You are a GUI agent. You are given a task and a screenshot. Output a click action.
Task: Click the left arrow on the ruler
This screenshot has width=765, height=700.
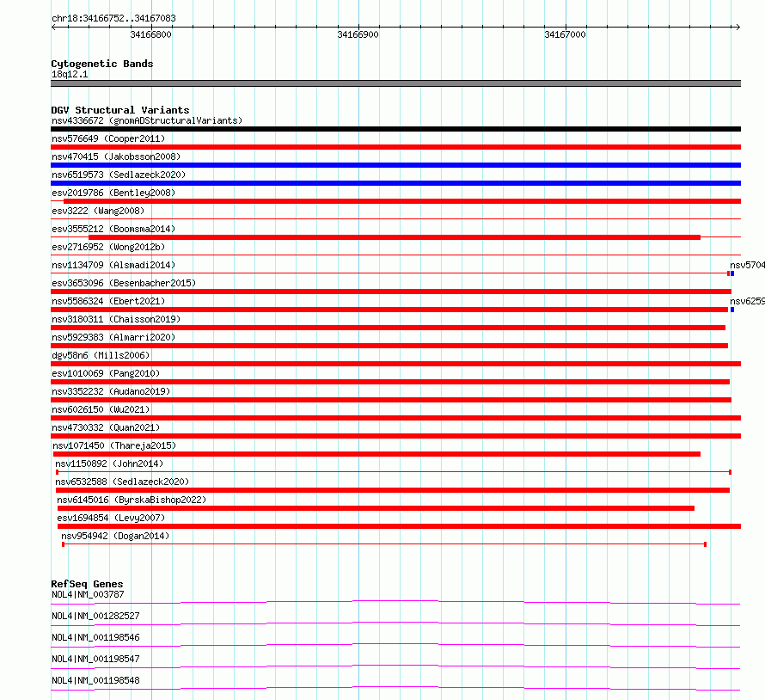point(53,27)
